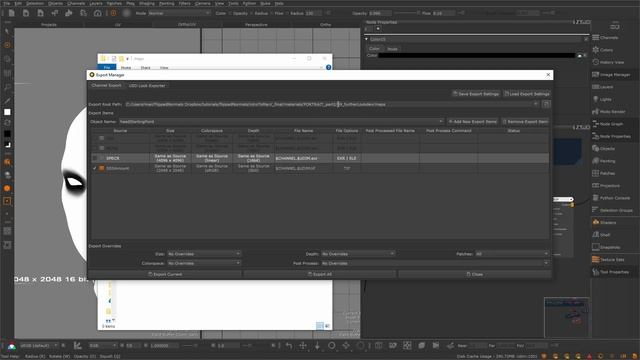Click Load Export Settings button
The width and height of the screenshot is (640, 360).
point(527,94)
